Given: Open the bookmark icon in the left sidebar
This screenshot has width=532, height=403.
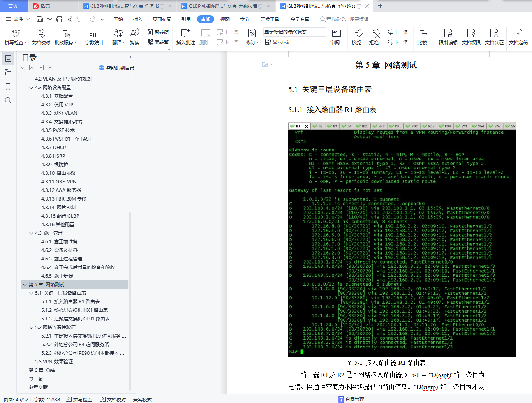Looking at the screenshot, I should (8, 86).
